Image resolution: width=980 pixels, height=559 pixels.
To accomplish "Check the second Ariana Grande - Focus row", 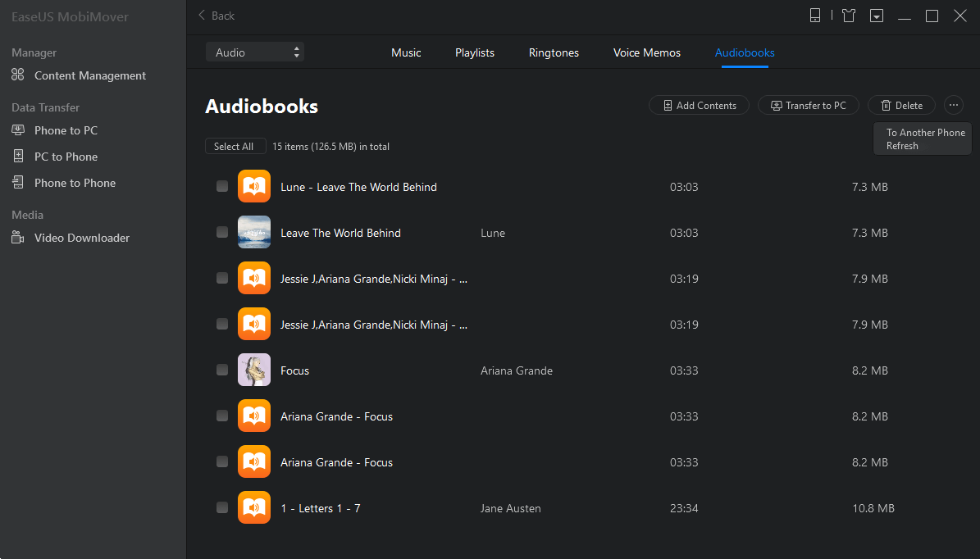I will click(222, 461).
